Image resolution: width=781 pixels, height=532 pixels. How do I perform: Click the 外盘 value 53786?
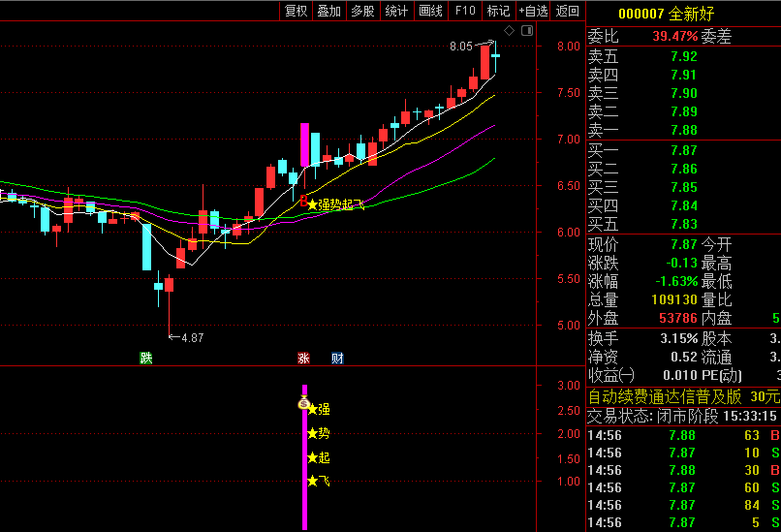point(678,318)
